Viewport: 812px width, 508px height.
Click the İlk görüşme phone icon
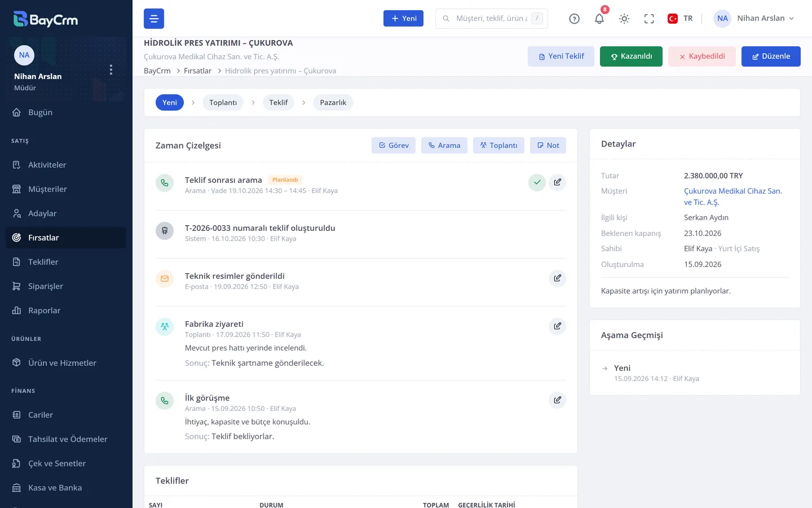[165, 401]
